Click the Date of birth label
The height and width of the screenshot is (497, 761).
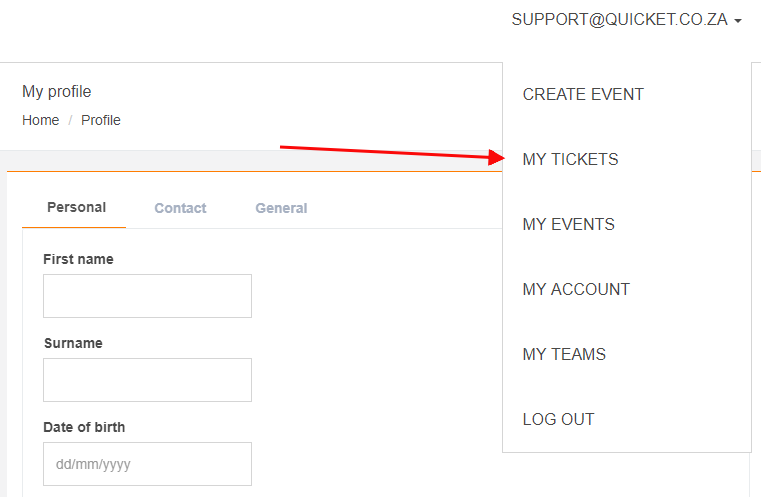click(x=84, y=427)
